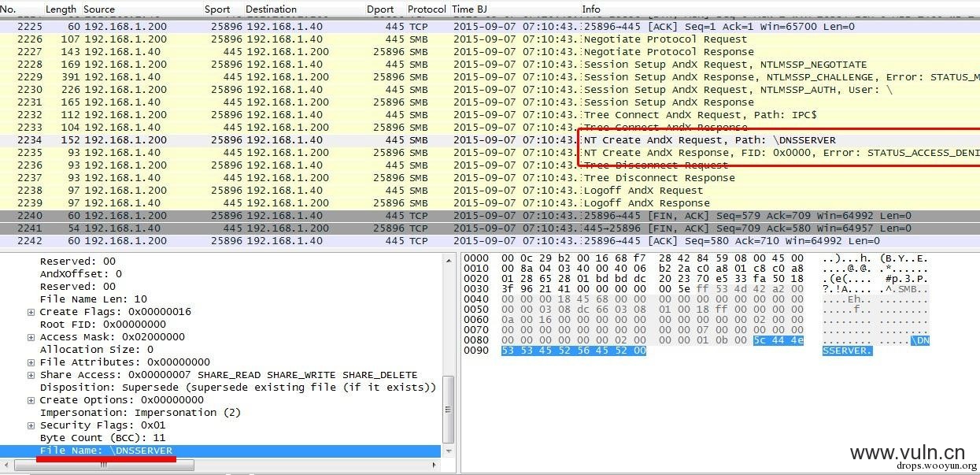The height and width of the screenshot is (475, 980).
Task: Expand the File Attributes node
Action: (31, 362)
